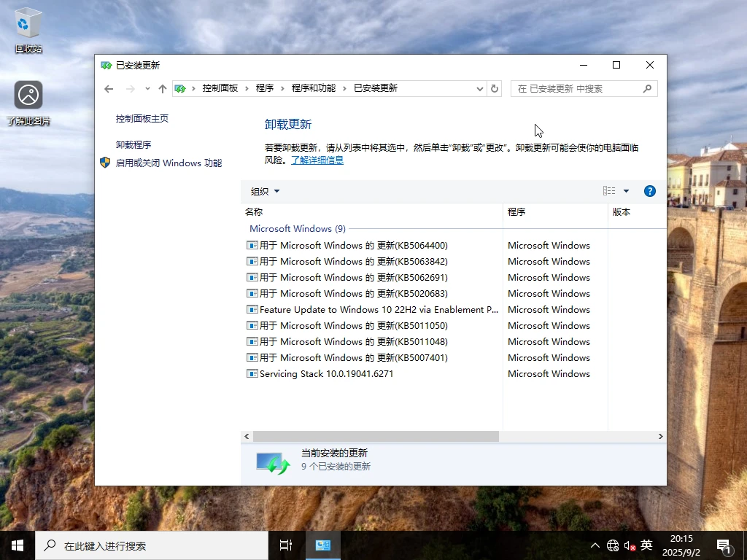The image size is (747, 560).
Task: Click the back navigation arrow
Action: (x=109, y=88)
